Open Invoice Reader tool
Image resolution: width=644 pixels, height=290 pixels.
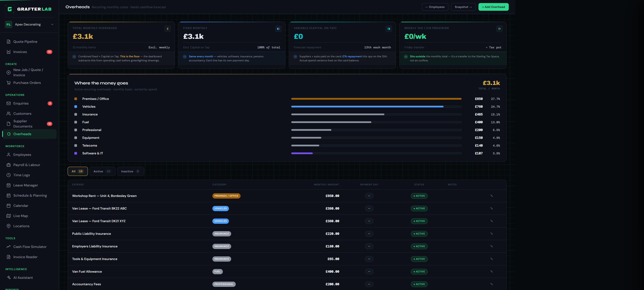[x=30, y=257]
